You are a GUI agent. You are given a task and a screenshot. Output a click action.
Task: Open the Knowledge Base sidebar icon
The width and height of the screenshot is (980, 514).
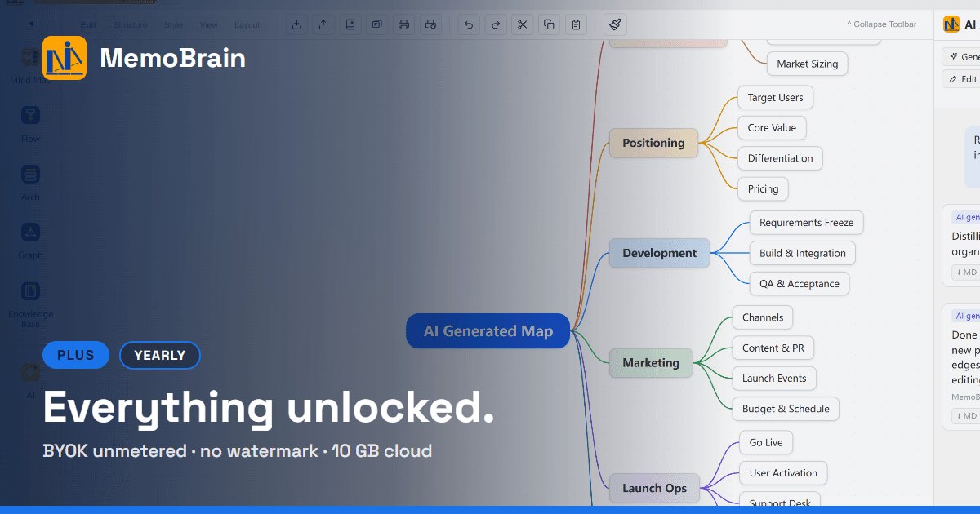30,305
